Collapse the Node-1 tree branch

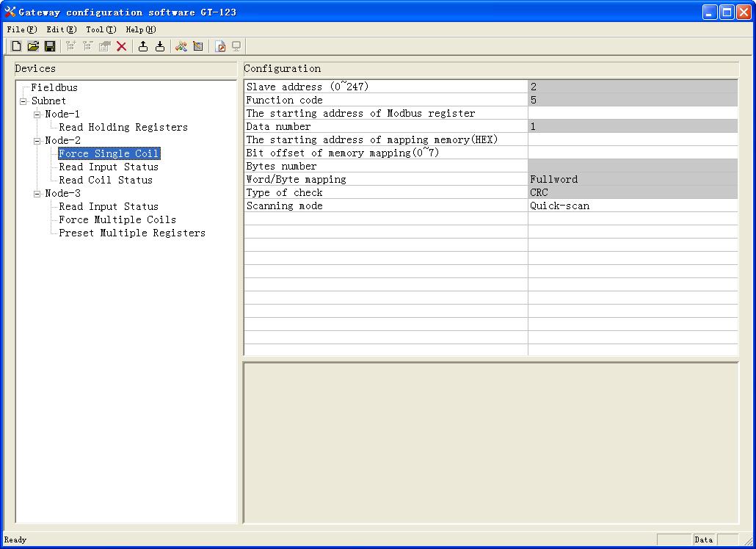point(37,114)
